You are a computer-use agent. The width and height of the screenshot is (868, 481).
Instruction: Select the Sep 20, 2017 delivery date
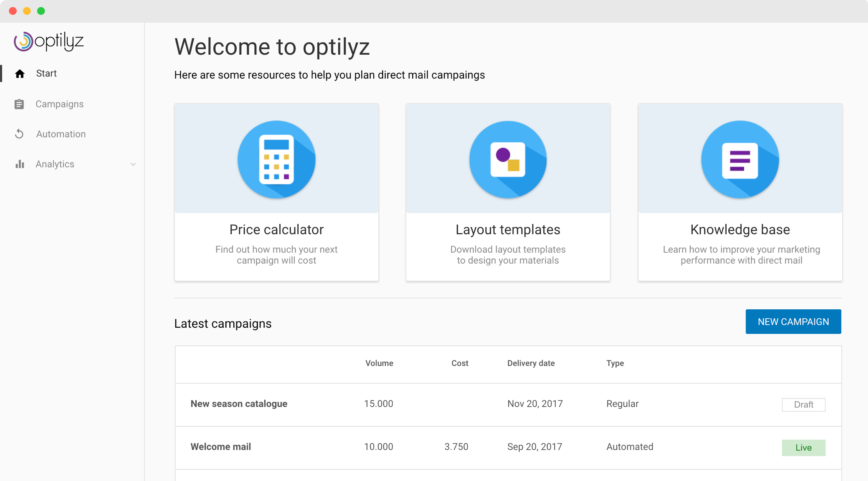[x=535, y=447]
